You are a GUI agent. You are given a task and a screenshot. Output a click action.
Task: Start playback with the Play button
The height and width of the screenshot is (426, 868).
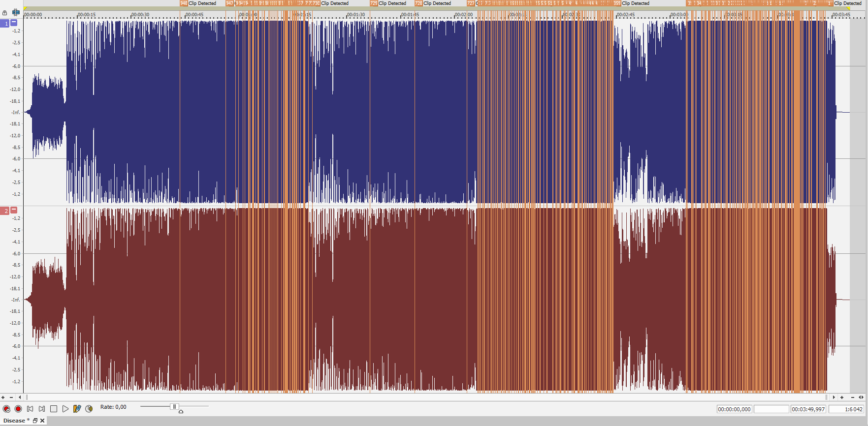coord(65,409)
